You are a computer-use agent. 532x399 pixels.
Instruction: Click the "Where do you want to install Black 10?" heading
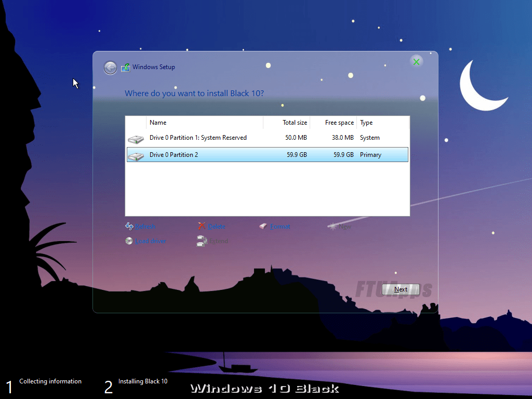[x=194, y=94]
